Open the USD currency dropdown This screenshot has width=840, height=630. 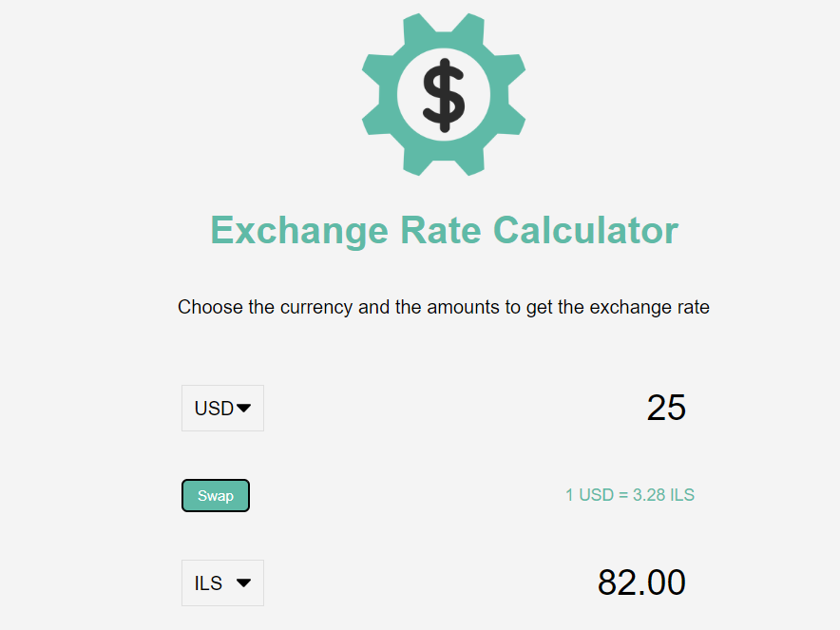(223, 409)
